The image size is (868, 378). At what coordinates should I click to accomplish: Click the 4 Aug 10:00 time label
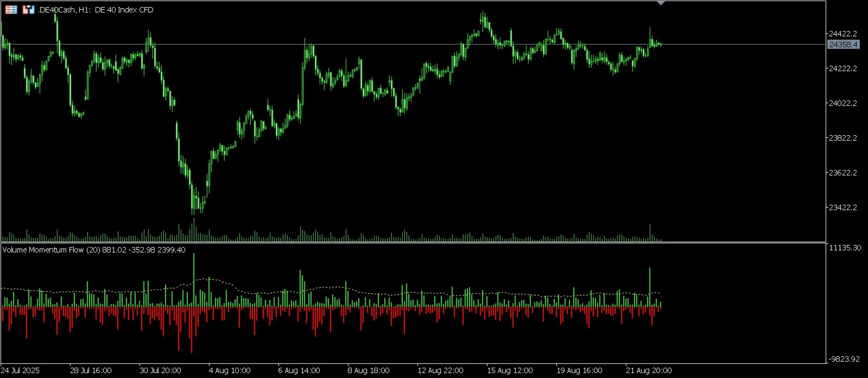point(230,370)
